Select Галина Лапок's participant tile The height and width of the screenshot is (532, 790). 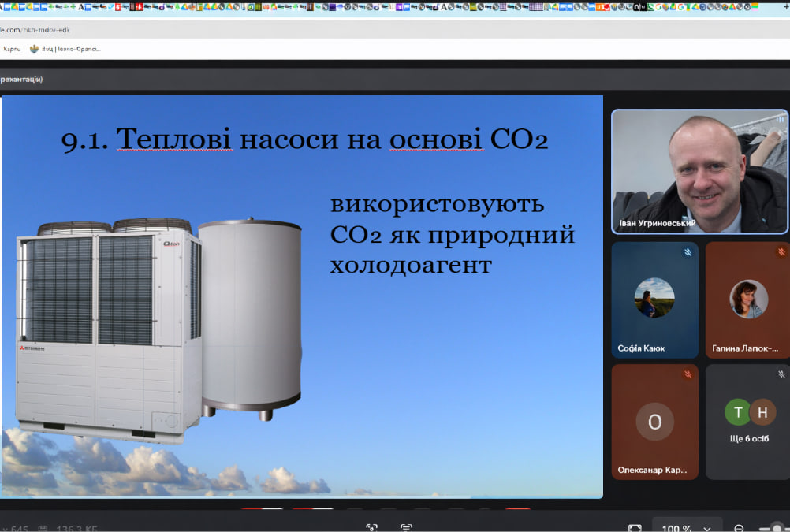747,299
